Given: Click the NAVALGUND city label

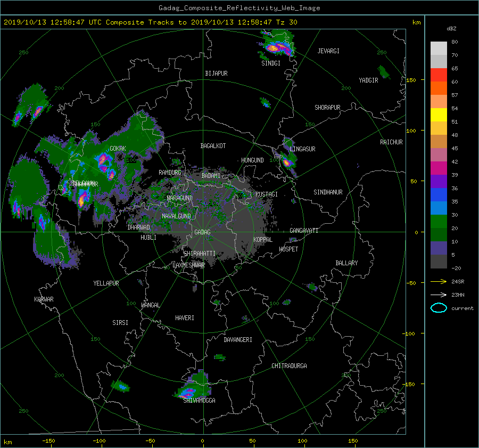Looking at the screenshot, I should tap(176, 216).
